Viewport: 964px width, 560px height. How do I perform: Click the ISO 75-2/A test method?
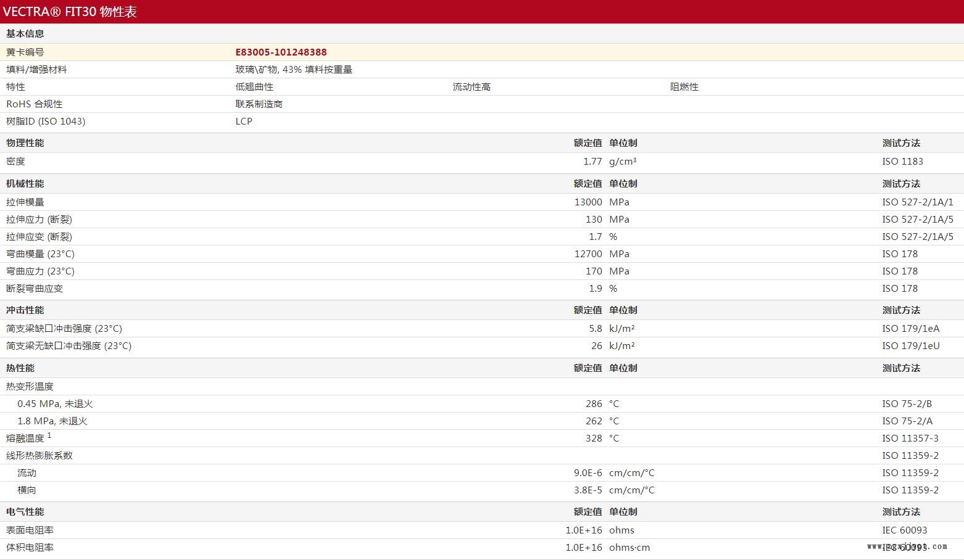pos(907,421)
